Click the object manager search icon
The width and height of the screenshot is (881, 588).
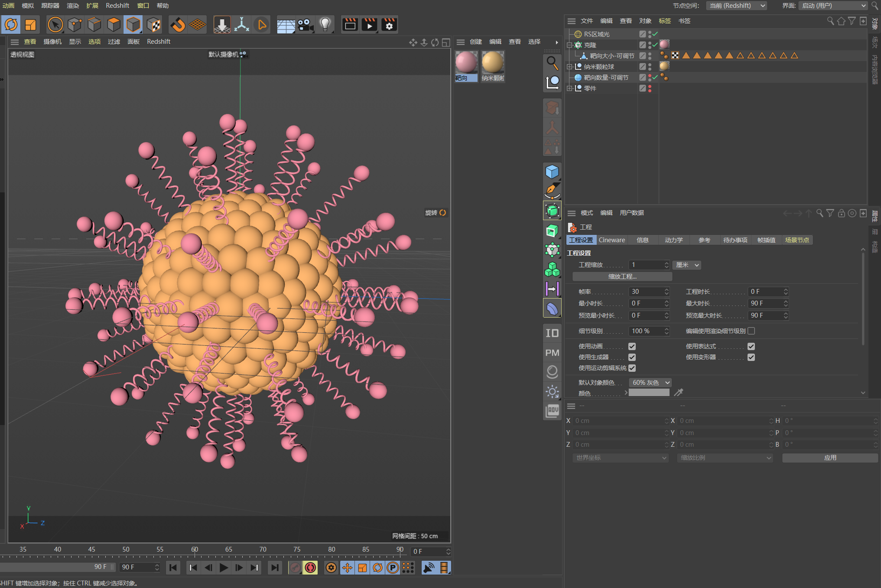(x=830, y=21)
